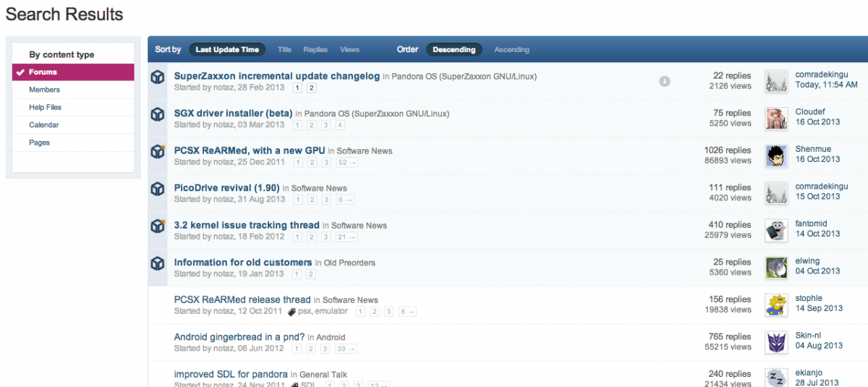Select Last Update Time sort option
868x387 pixels.
[x=227, y=50]
